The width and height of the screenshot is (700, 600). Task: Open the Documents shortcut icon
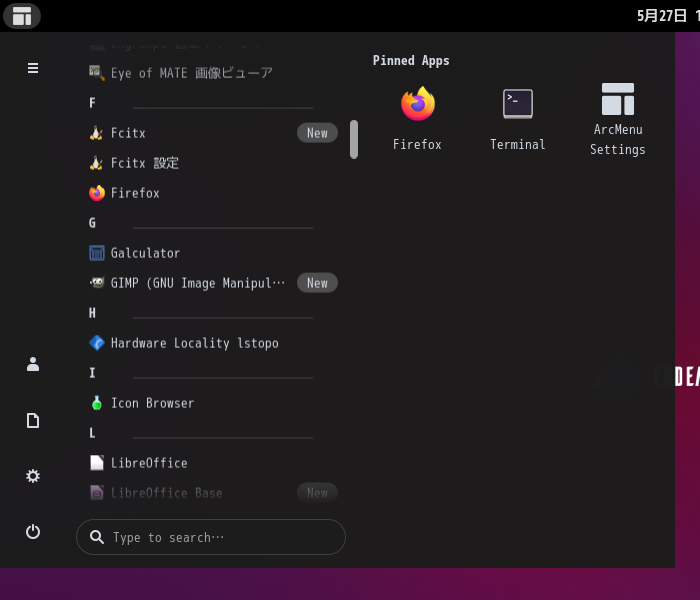click(x=33, y=420)
